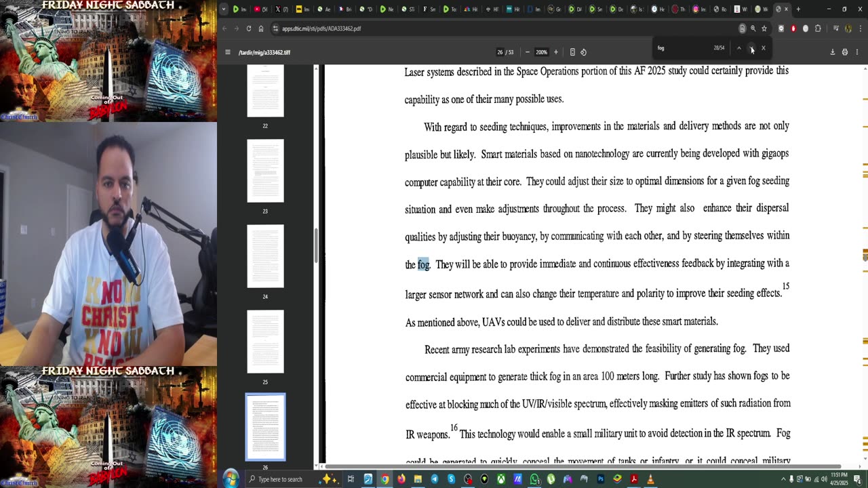Click the fit to page icon
The width and height of the screenshot is (868, 488).
click(x=572, y=52)
